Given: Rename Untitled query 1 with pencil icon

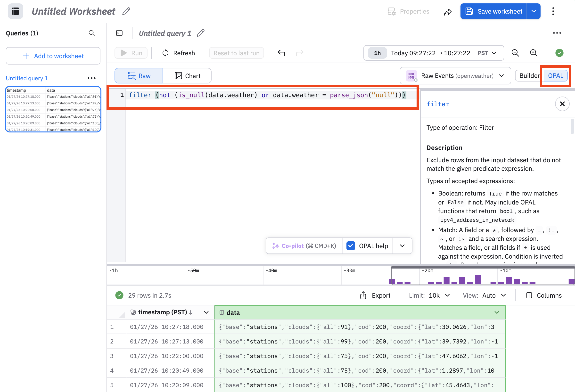Looking at the screenshot, I should [x=201, y=33].
